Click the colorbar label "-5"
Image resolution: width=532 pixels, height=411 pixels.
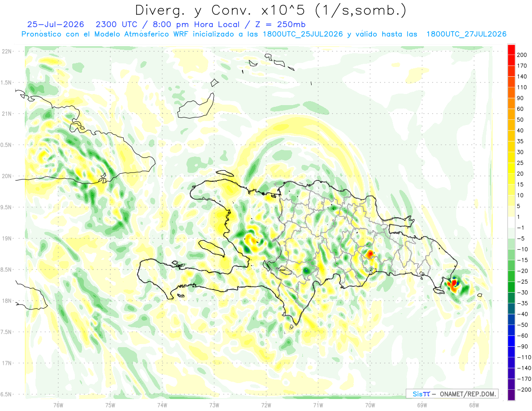(522, 239)
